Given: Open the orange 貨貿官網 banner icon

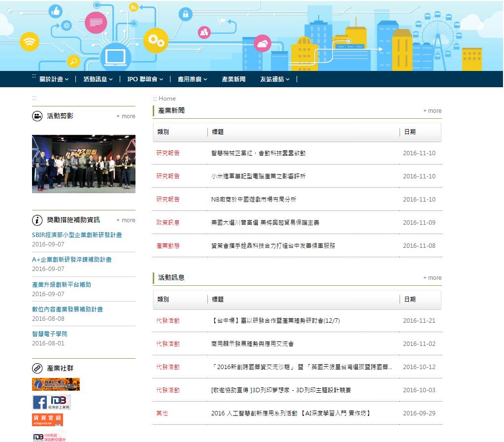Looking at the screenshot, I should pos(48,420).
